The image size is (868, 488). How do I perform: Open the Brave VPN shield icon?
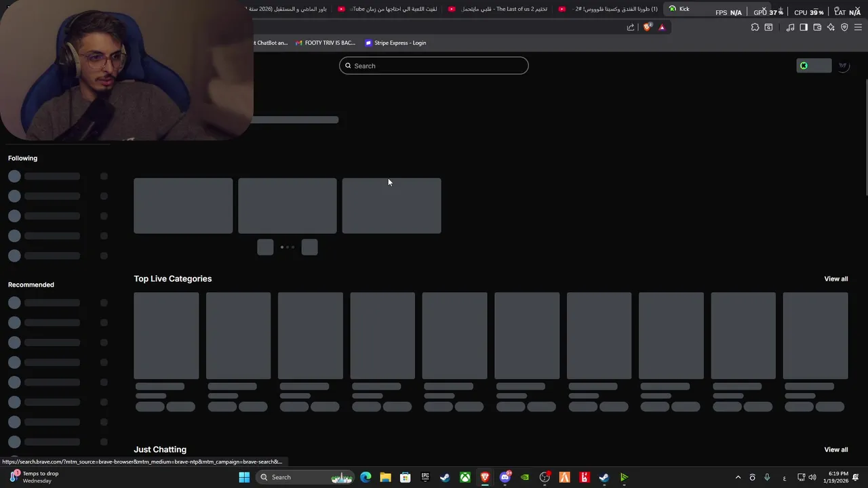tap(844, 27)
